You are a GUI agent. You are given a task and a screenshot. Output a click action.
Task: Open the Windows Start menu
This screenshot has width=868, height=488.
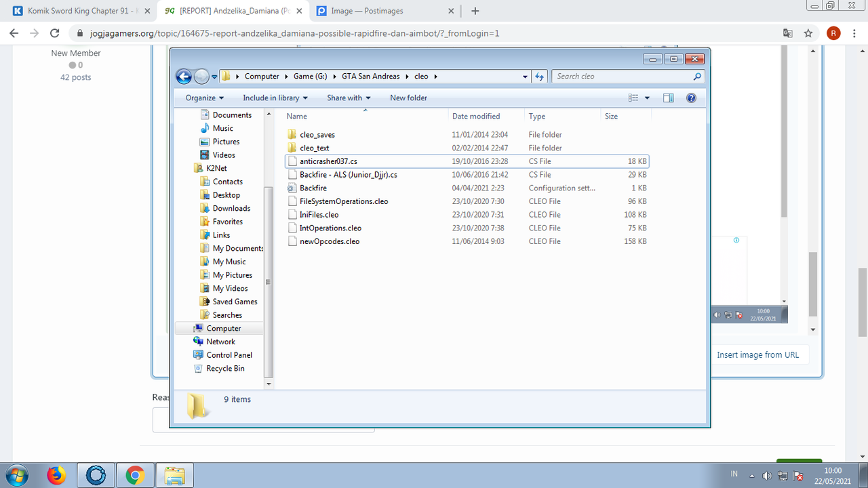click(x=16, y=476)
